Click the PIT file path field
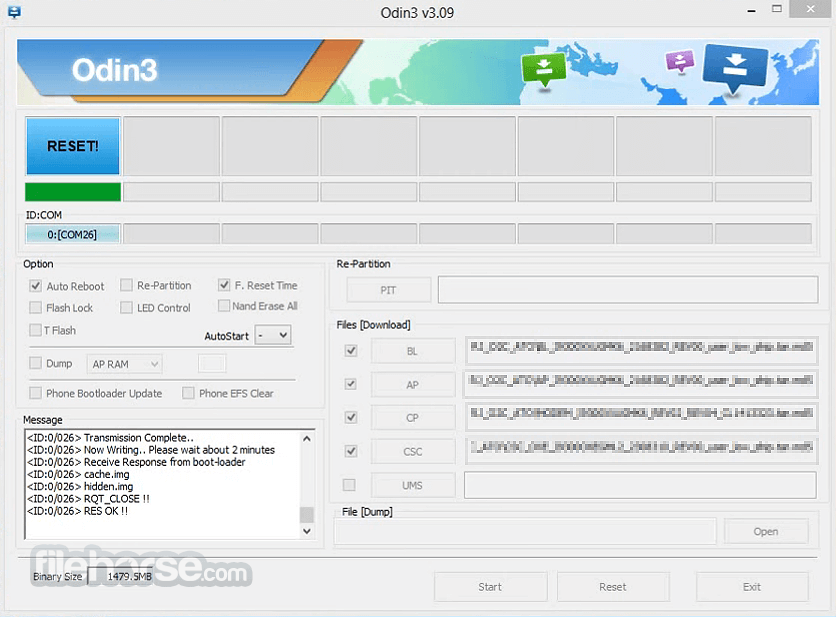Screen dimensions: 836x617 point(628,290)
